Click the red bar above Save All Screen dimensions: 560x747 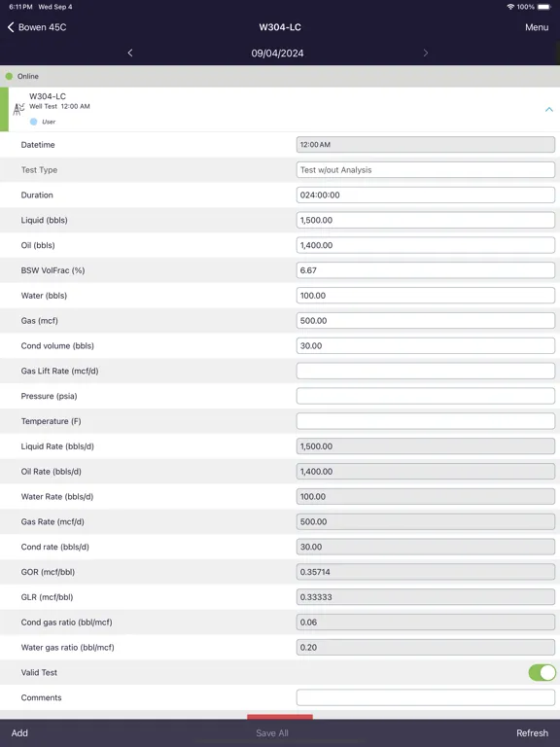pos(280,717)
